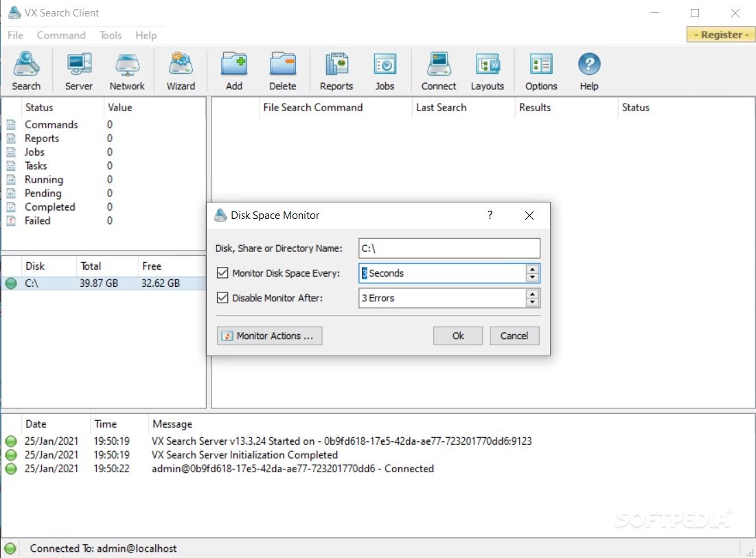Click the Server toolbar icon
Viewport: 756px width, 558px height.
[x=78, y=71]
